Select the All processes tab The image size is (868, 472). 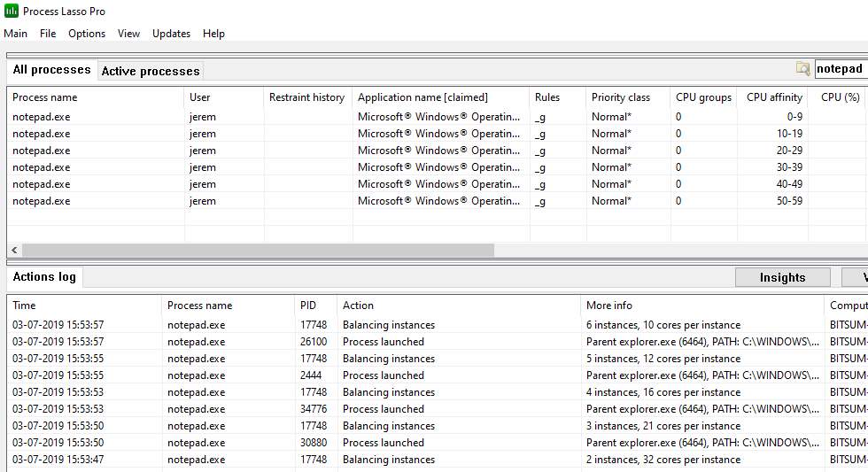[52, 70]
